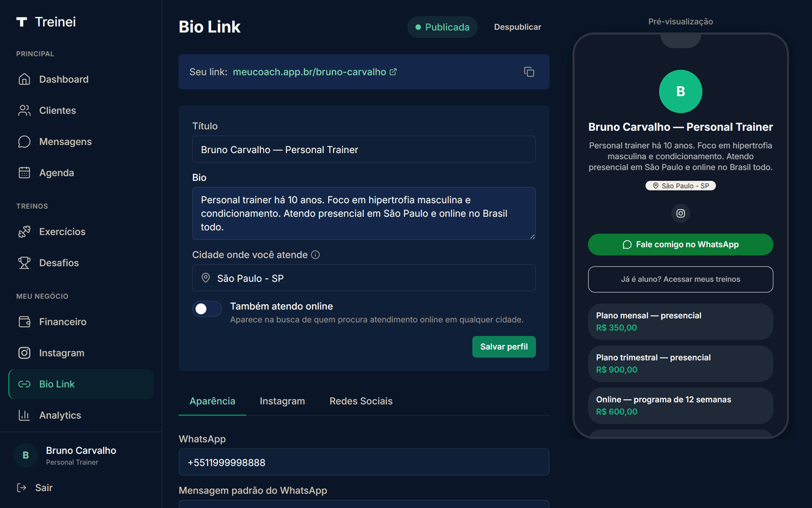Open the sidebar Instagram menu item
This screenshot has width=812, height=508.
pyautogui.click(x=81, y=353)
